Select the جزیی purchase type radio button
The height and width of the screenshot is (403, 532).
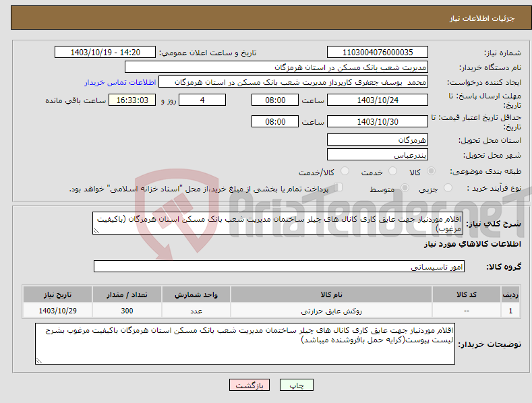tap(448, 188)
